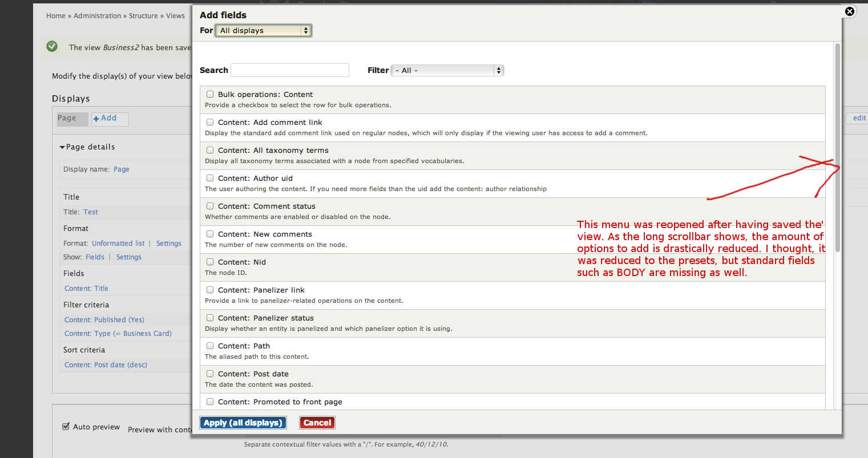Viewport: 868px width, 458px height.
Task: Open Show row Settings link
Action: click(129, 257)
